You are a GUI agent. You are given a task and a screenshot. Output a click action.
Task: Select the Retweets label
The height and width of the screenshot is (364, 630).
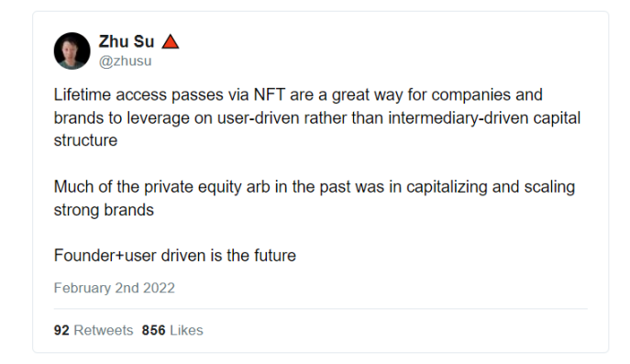(104, 330)
